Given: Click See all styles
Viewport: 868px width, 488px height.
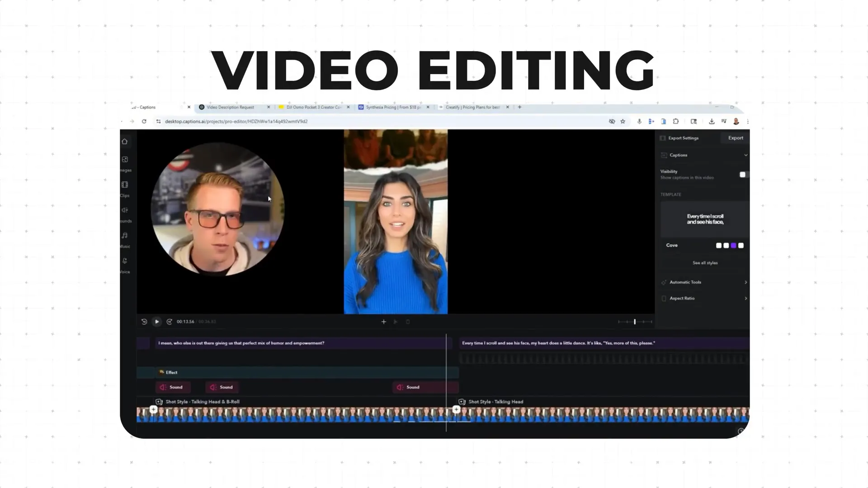Looking at the screenshot, I should 704,263.
